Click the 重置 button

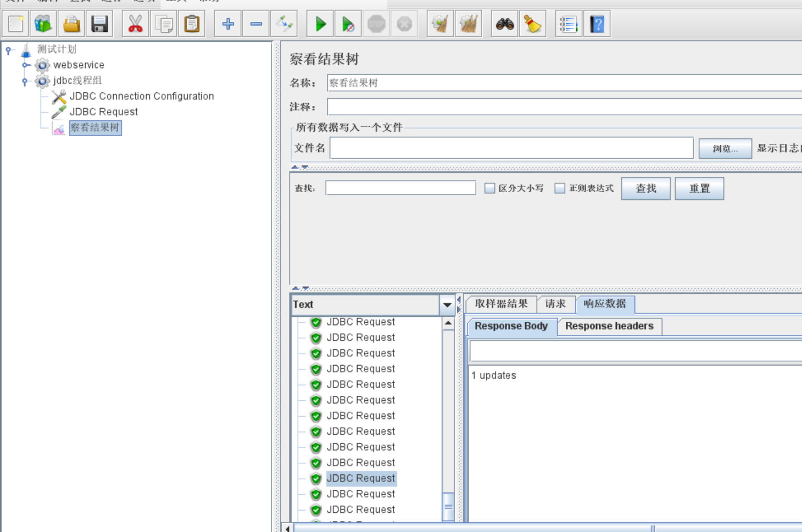tap(699, 188)
